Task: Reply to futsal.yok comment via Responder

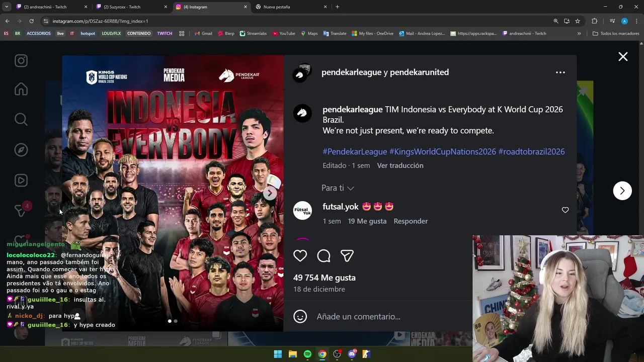Action: (411, 221)
